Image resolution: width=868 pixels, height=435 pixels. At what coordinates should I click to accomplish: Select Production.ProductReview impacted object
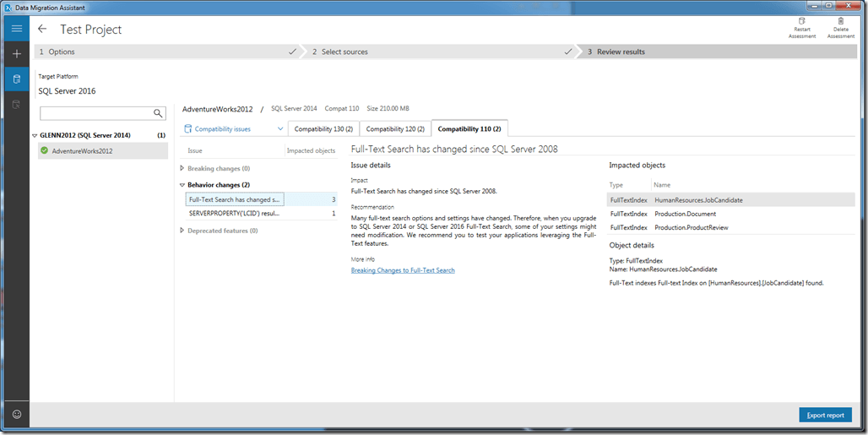pyautogui.click(x=730, y=227)
